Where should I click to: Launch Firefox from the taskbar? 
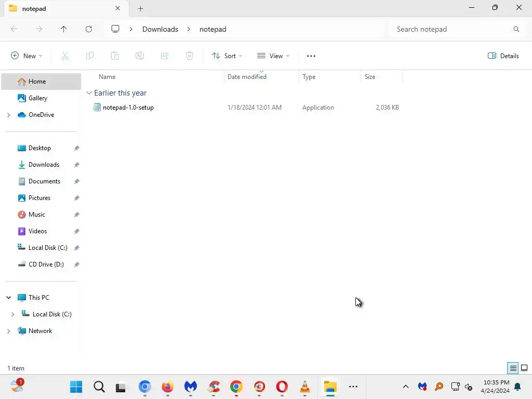click(x=168, y=387)
